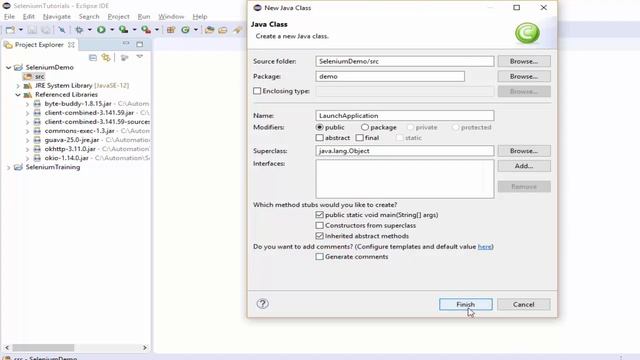Viewport: 640px width, 360px height.
Task: Click the Finish button
Action: click(x=466, y=304)
